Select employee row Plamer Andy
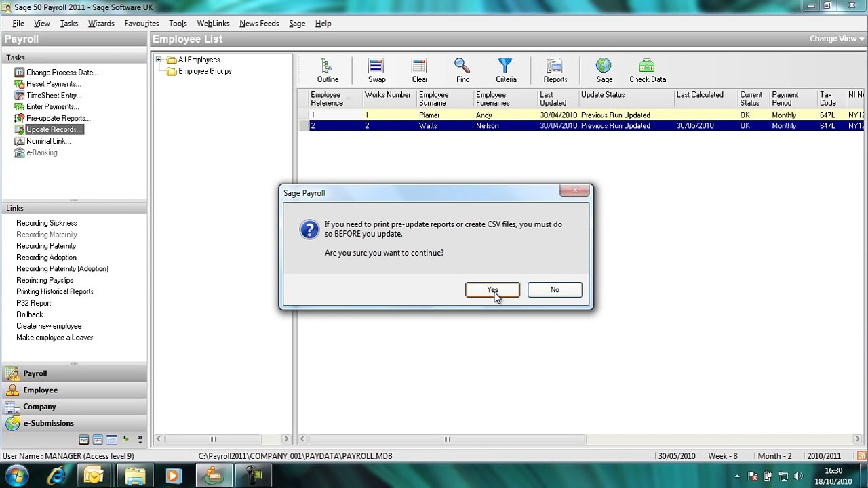868x488 pixels. click(582, 115)
